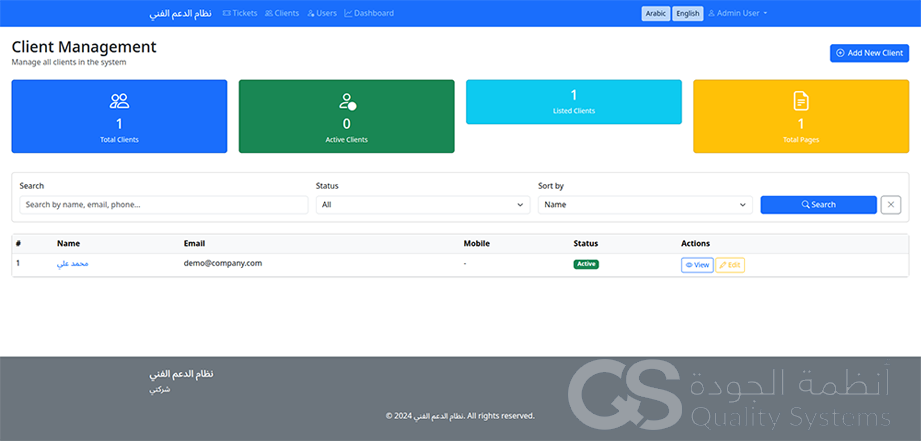Screen dimensions: 921x442
Task: Click the نظام الدعم الفني brand logo in navbar
Action: [x=181, y=14]
